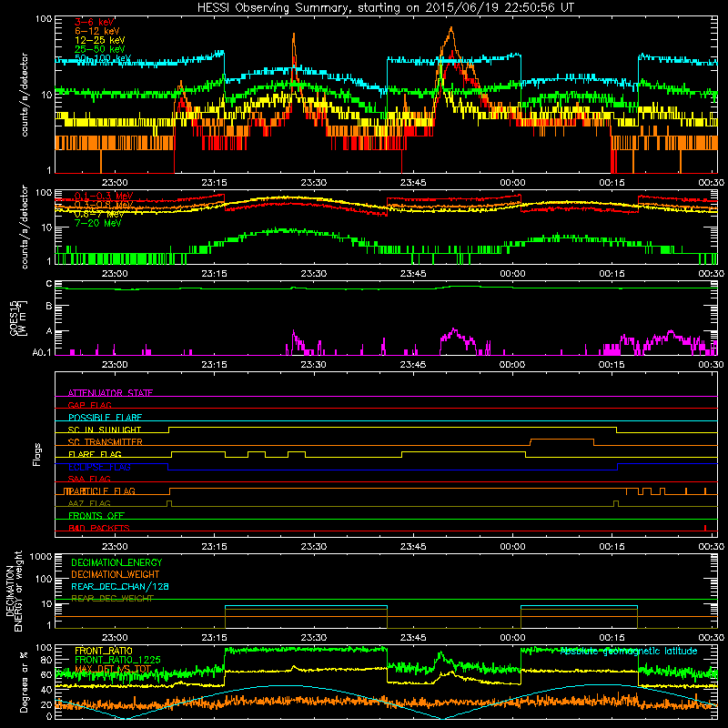Viewport: 728px width, 728px height.
Task: Click the 00:15 tick under the MeV panel
Action: point(612,274)
